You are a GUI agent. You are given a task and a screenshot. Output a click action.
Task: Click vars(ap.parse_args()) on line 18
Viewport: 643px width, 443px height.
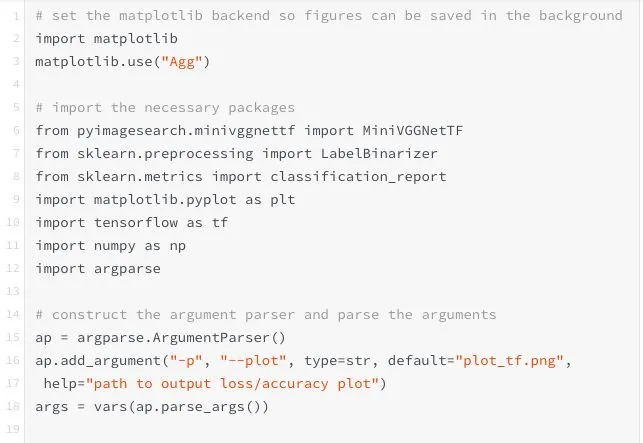[x=181, y=407]
